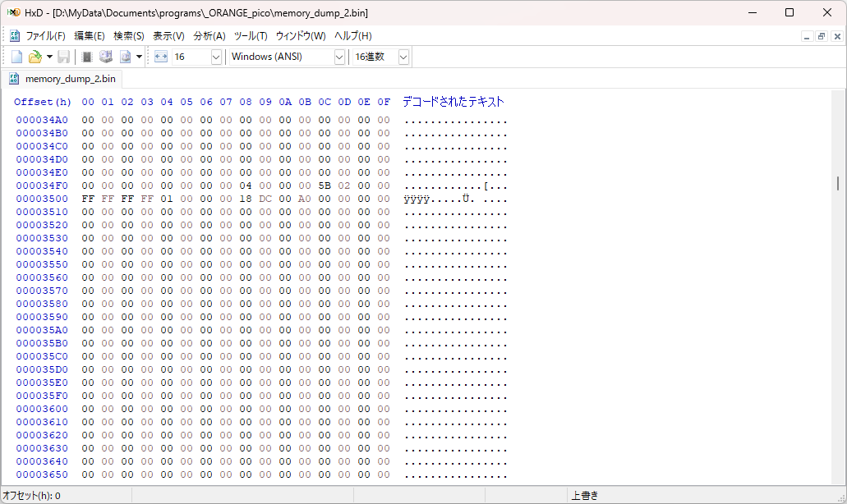Toggle auto bytes-per-row width icon
Viewport: 847px width, 504px height.
pyautogui.click(x=161, y=57)
